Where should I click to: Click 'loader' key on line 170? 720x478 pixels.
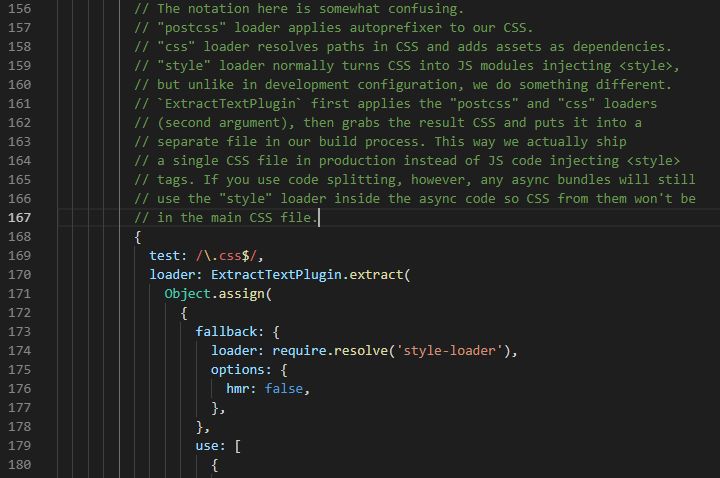(172, 275)
